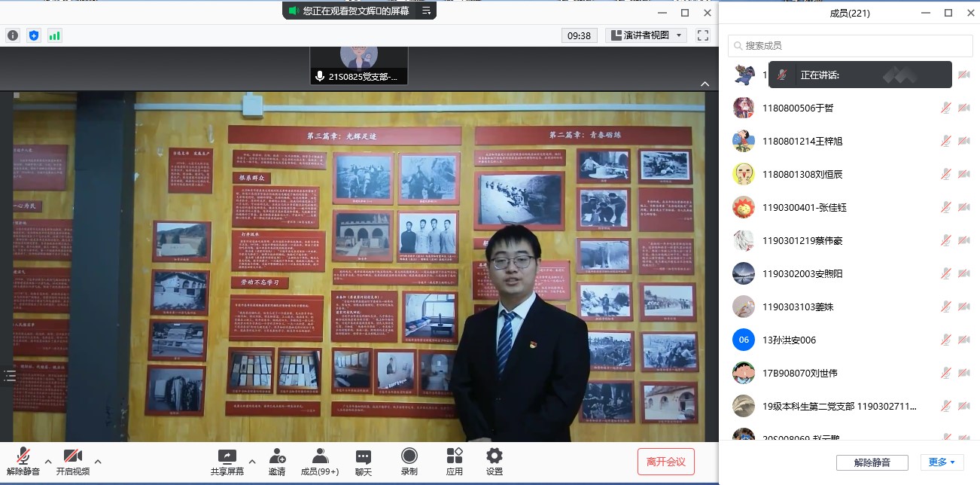Turn on your video camera
The height and width of the screenshot is (485, 980).
click(73, 462)
